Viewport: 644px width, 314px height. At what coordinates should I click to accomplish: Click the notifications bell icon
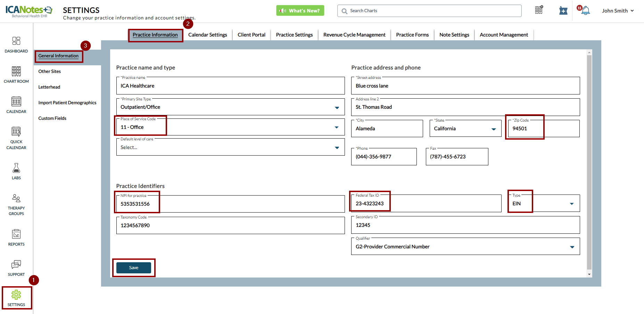(x=585, y=11)
